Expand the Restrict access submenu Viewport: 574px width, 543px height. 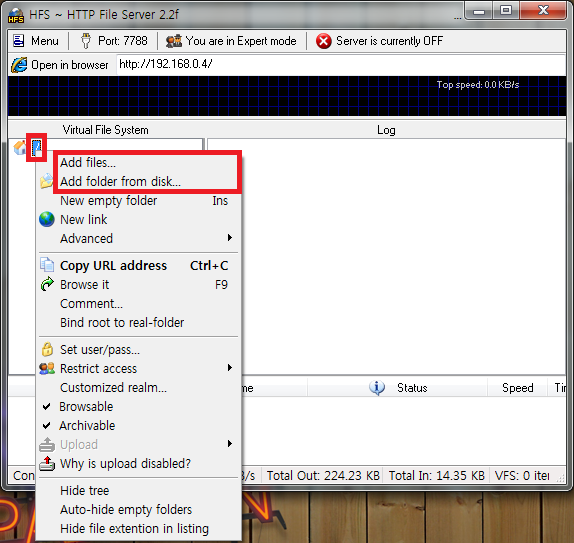139,369
